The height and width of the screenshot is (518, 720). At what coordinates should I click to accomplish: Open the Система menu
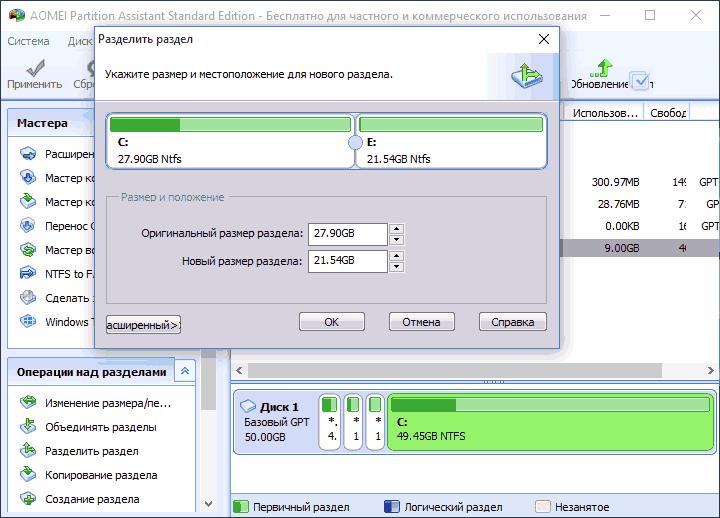click(x=28, y=41)
